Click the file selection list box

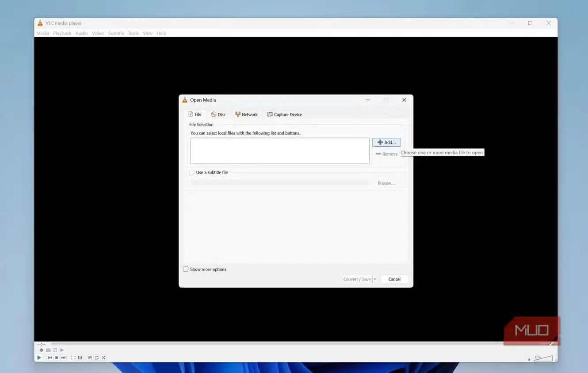pyautogui.click(x=280, y=151)
